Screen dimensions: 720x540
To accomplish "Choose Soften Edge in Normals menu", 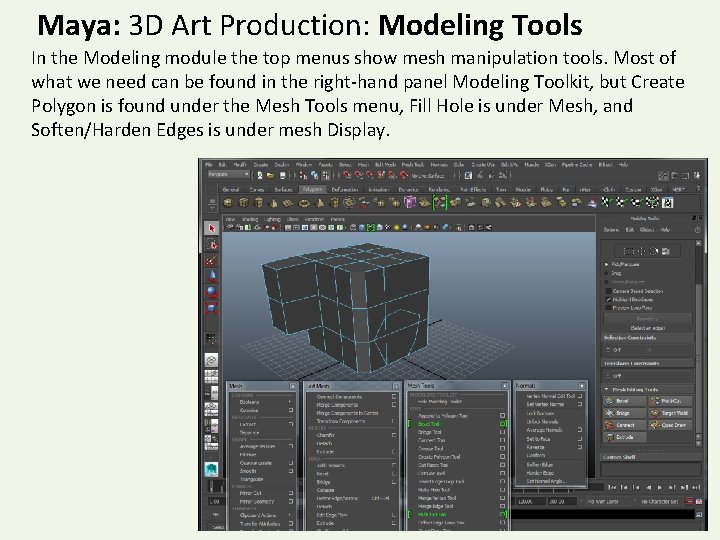I will 540,464.
